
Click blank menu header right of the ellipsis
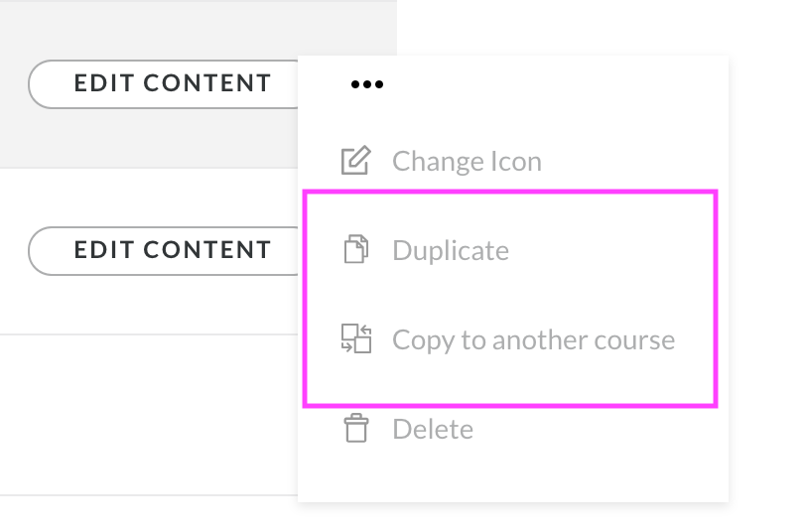[556, 84]
